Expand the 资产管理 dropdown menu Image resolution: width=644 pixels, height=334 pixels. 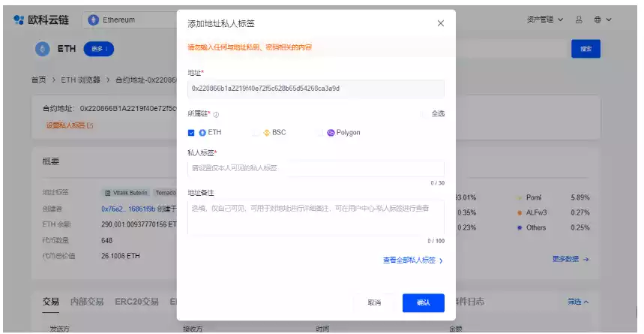544,20
